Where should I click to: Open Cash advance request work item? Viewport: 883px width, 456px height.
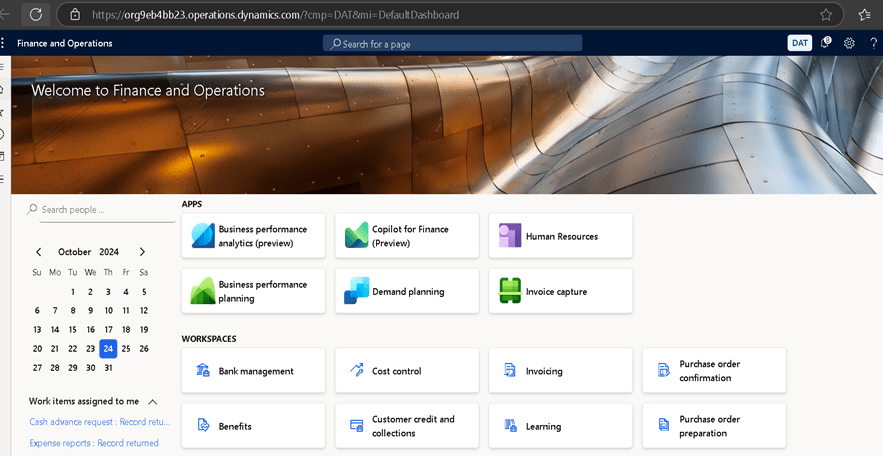pyautogui.click(x=100, y=422)
